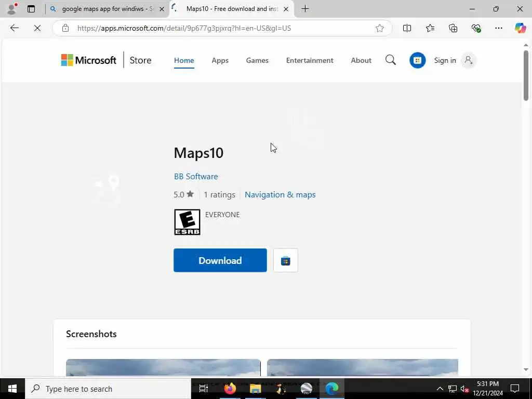Toggle split screen view

point(407,28)
